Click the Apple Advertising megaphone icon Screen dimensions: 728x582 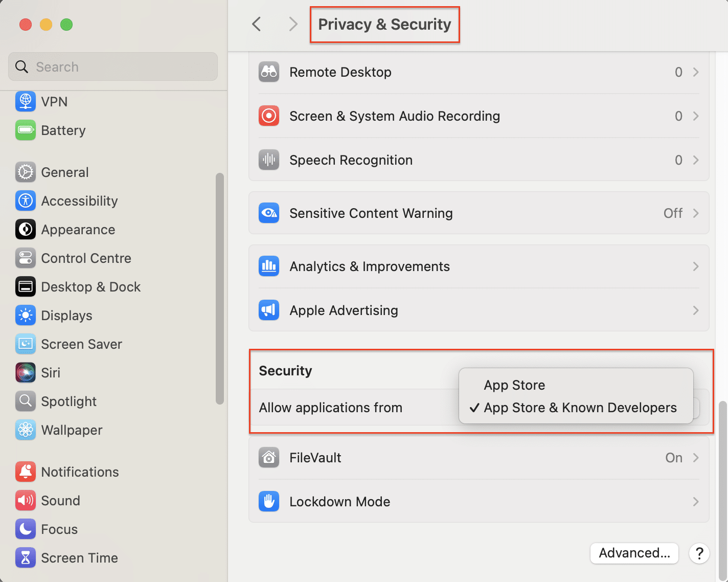tap(268, 310)
